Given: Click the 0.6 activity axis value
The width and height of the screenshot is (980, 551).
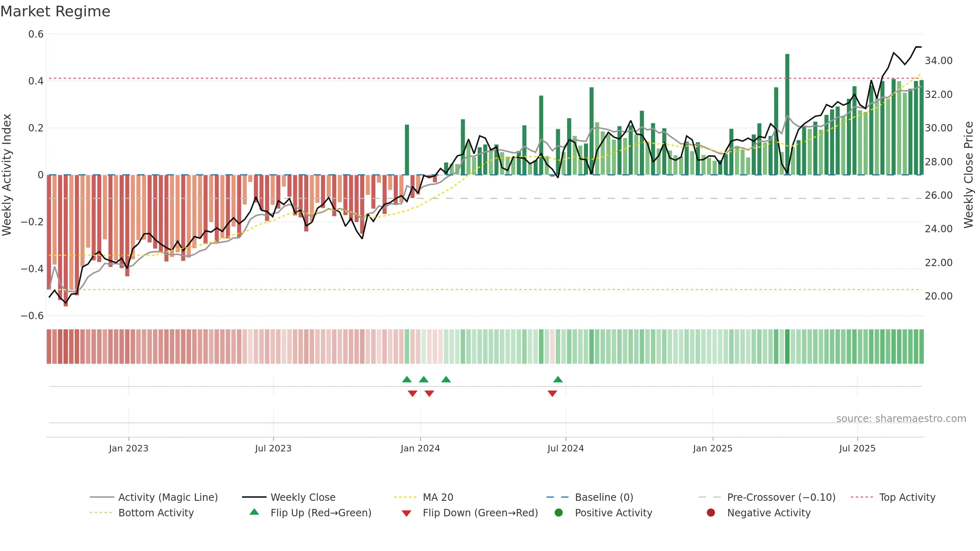Looking at the screenshot, I should pos(36,34).
